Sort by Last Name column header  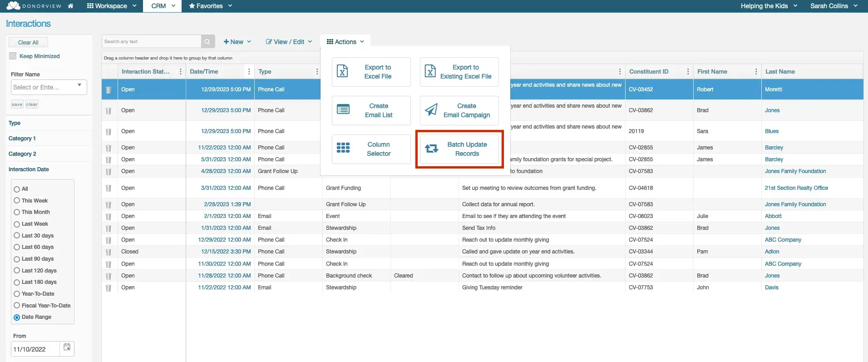(x=779, y=72)
